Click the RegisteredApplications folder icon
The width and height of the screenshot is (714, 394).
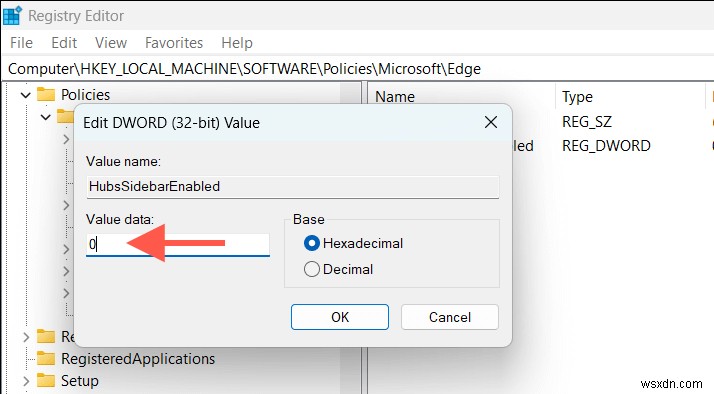pyautogui.click(x=46, y=358)
